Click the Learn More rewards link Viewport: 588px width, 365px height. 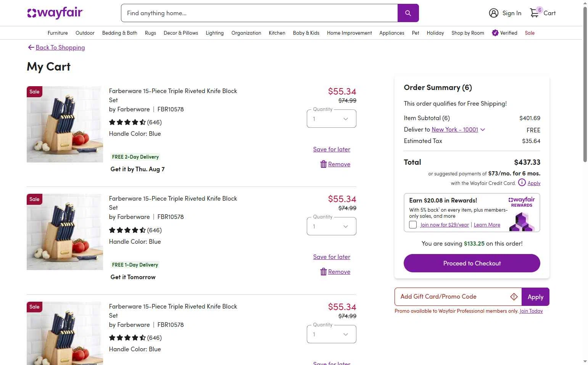tap(487, 225)
